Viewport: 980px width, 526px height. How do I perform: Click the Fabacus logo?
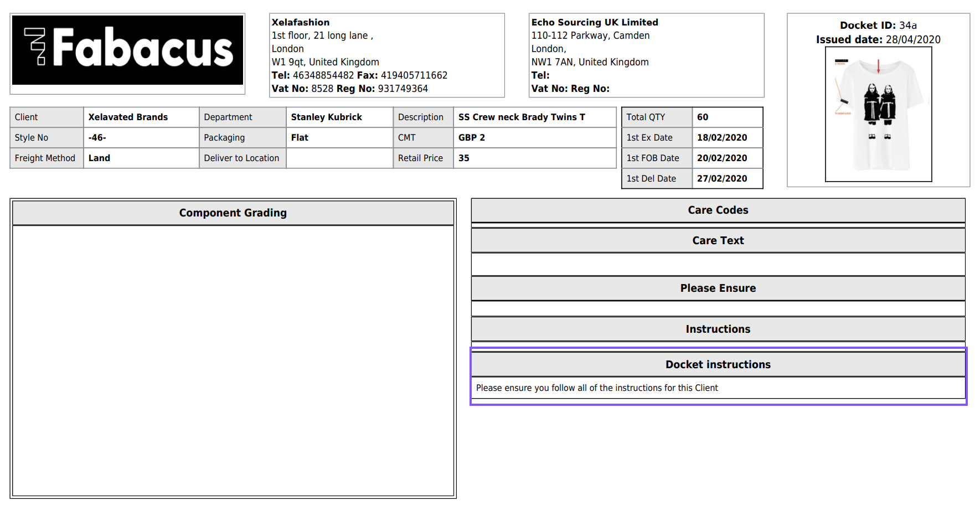tap(127, 50)
